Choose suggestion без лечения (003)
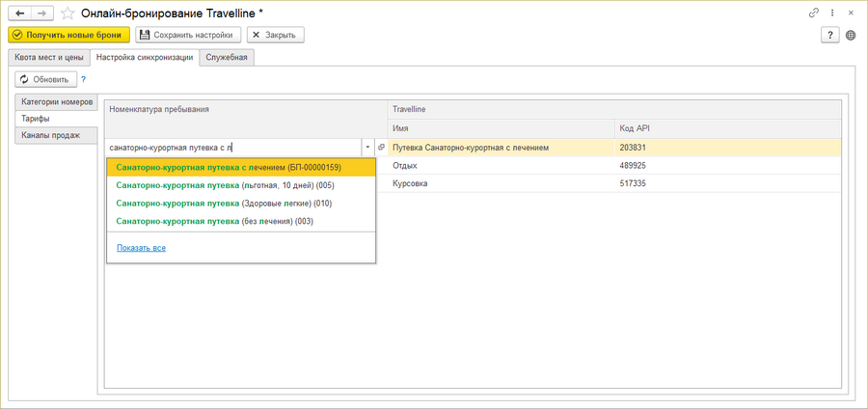868x409 pixels. click(241, 221)
